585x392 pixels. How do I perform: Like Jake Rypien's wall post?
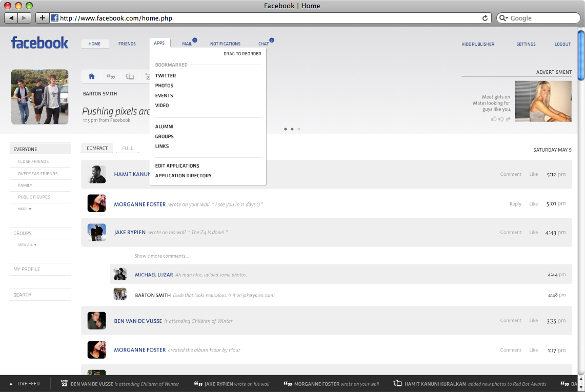tap(534, 232)
